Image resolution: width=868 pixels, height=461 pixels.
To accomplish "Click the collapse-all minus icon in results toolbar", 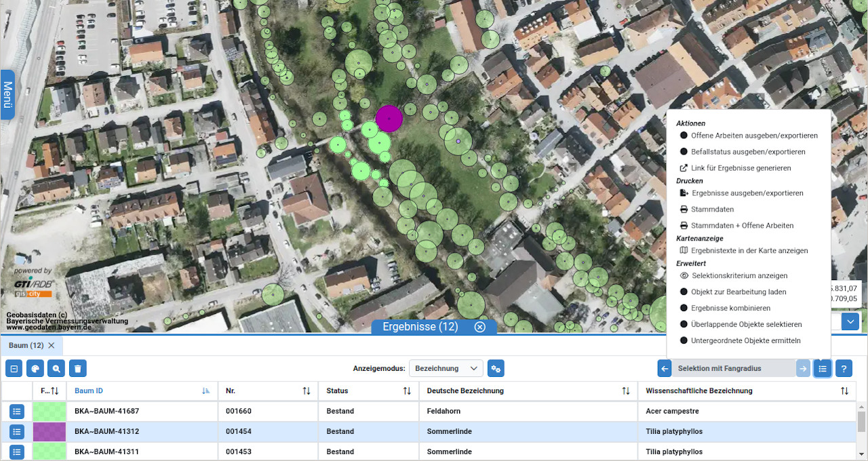I will 14,369.
